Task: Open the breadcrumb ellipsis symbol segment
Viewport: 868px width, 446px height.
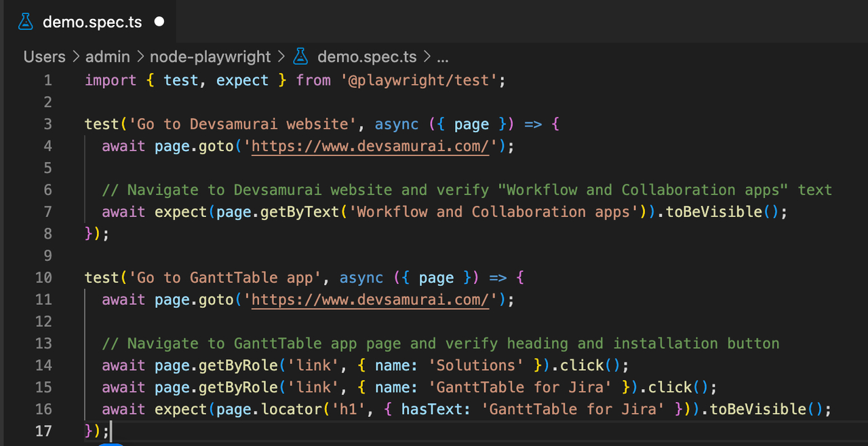Action: coord(442,57)
